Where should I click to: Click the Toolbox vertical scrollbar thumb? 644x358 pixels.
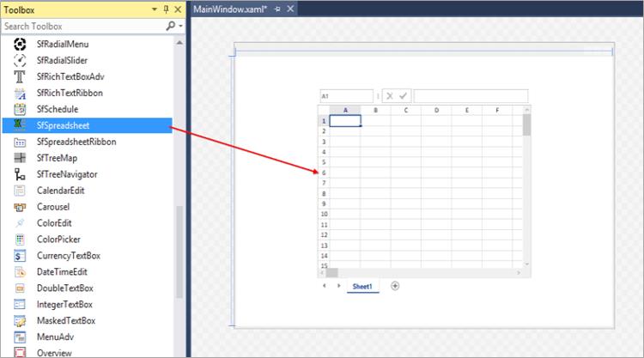click(x=179, y=252)
